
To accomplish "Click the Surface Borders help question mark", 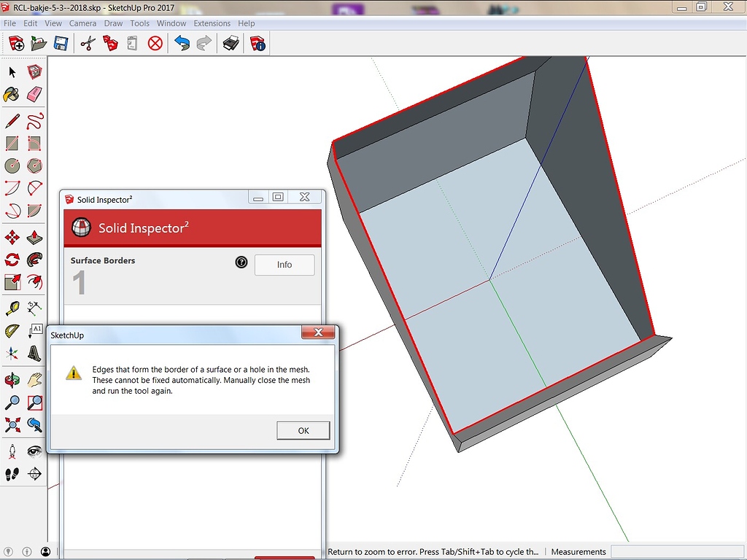I will point(241,262).
